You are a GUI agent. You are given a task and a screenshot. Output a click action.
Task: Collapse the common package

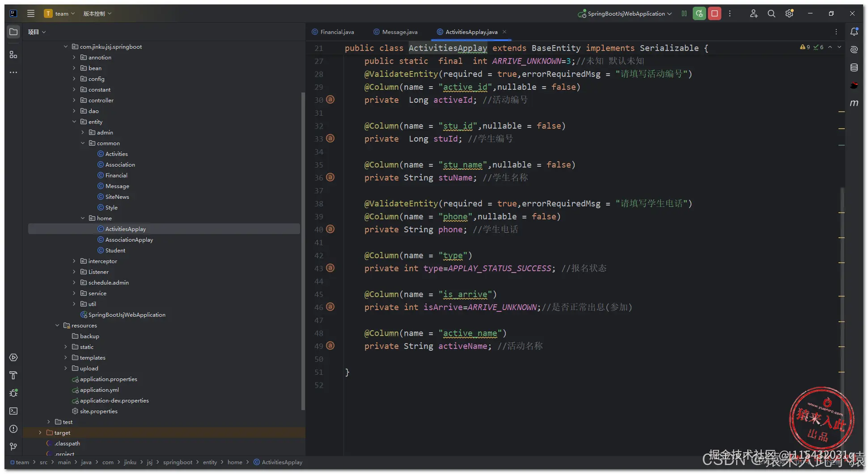83,143
